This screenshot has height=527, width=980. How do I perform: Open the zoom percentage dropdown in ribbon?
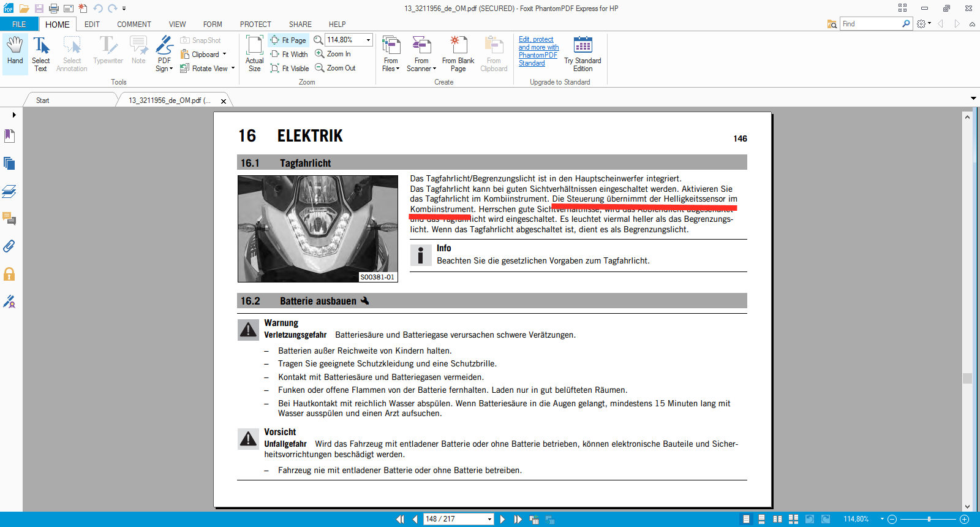[368, 40]
